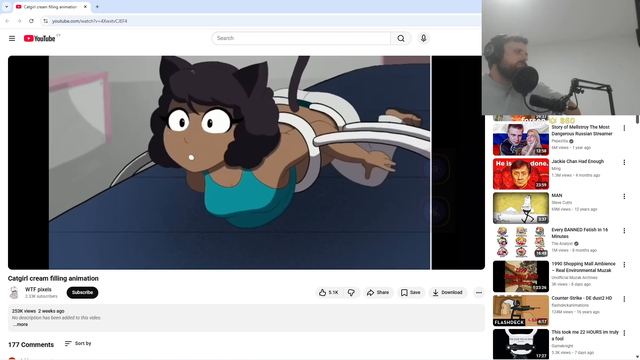View site information icon in address bar
The width and height of the screenshot is (640, 360).
46,21
